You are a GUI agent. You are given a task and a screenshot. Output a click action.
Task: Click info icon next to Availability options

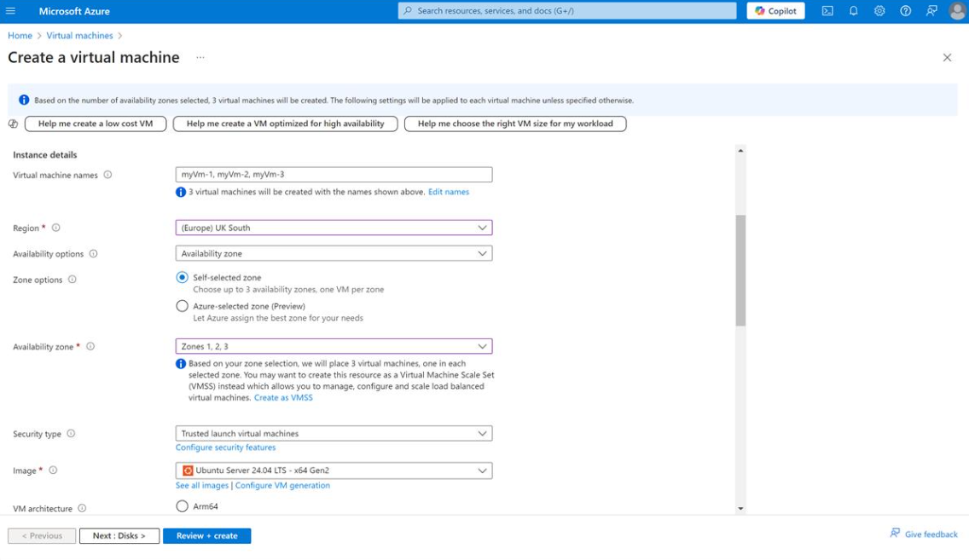[93, 254]
